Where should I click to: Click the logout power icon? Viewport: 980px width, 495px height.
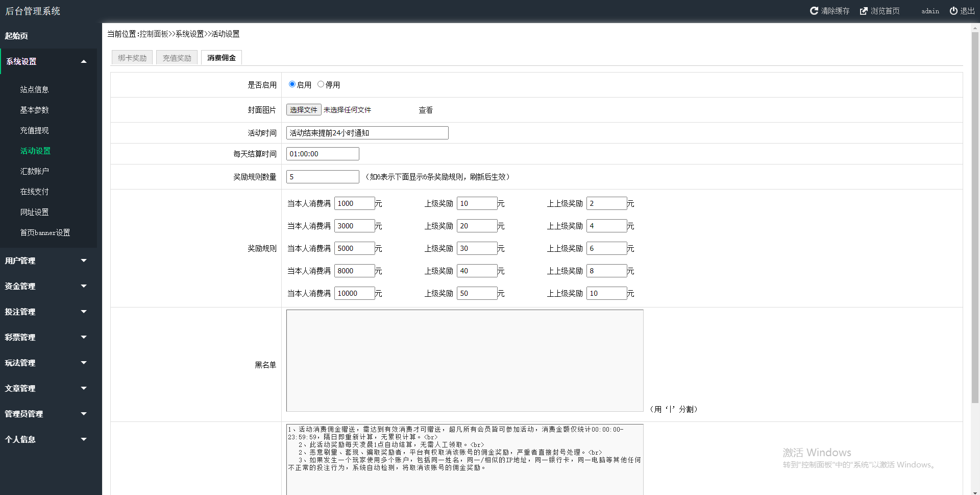pos(953,11)
